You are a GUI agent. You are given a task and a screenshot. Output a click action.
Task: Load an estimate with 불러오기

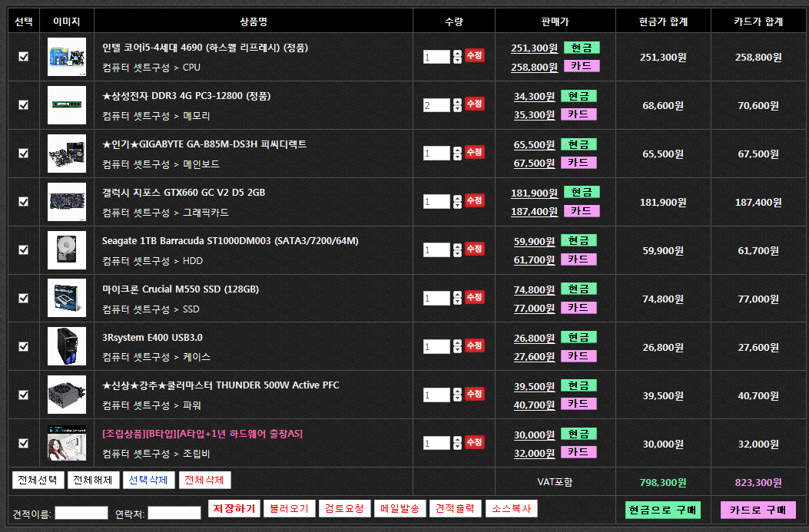tap(290, 508)
